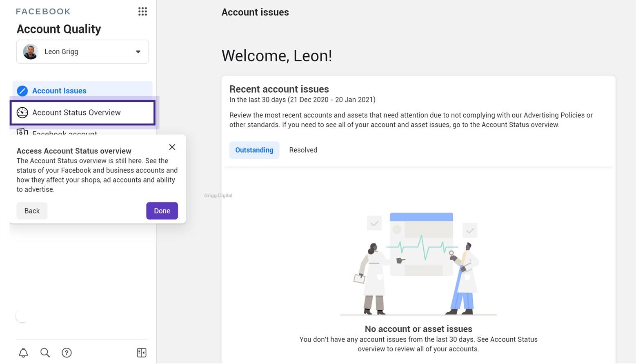Open notifications via the bell icon
The height and width of the screenshot is (364, 636).
[x=23, y=353]
